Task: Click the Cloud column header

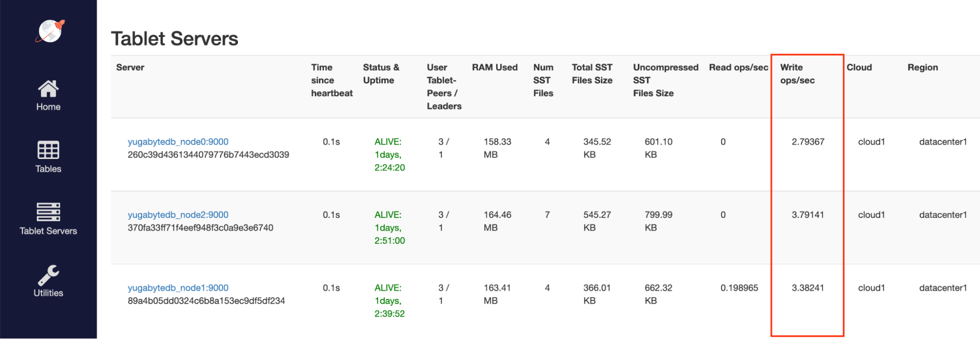Action: pos(859,68)
